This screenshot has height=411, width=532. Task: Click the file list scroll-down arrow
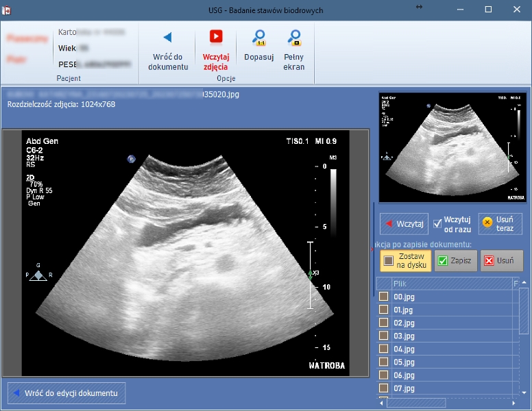click(x=524, y=393)
